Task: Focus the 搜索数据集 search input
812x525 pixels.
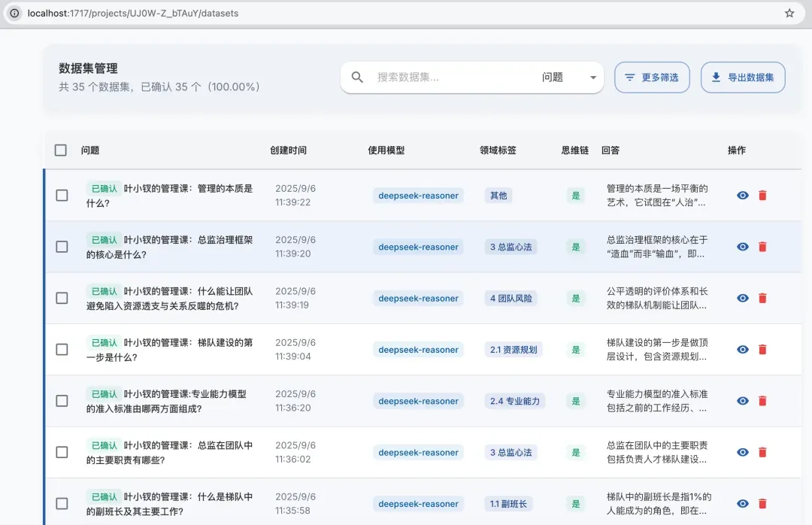Action: (x=451, y=77)
